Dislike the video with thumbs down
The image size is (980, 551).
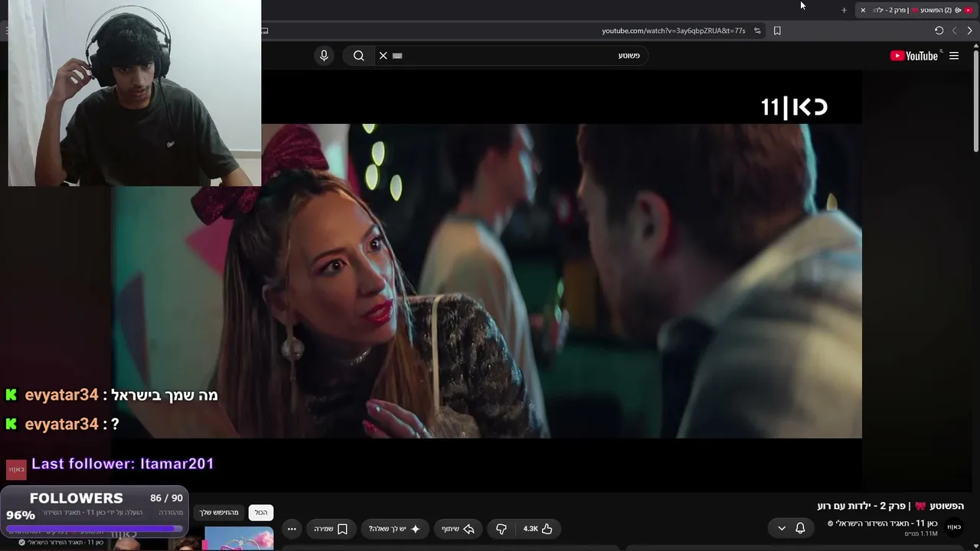click(x=501, y=529)
